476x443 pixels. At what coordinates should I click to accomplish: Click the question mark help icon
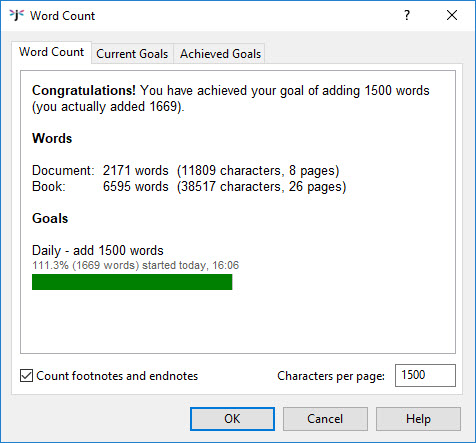tap(407, 15)
